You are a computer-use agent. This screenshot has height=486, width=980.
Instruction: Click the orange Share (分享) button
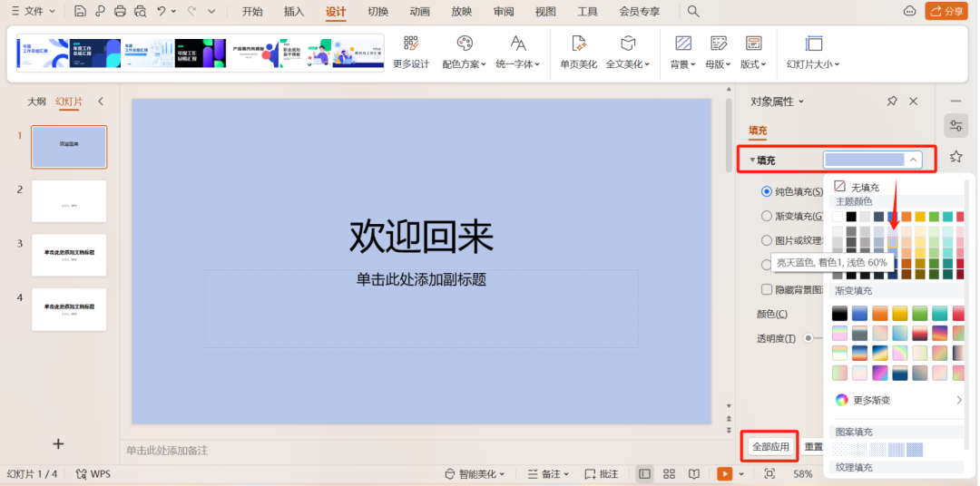click(946, 11)
